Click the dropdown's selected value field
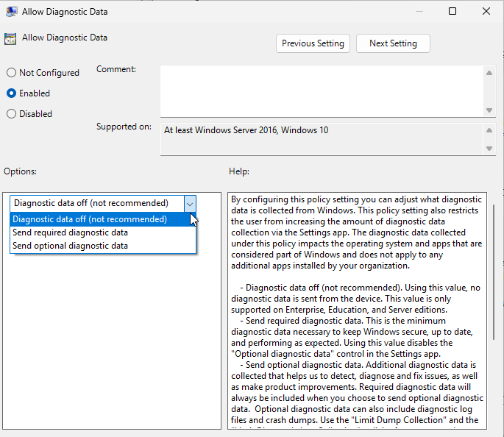The image size is (504, 437). [x=97, y=203]
